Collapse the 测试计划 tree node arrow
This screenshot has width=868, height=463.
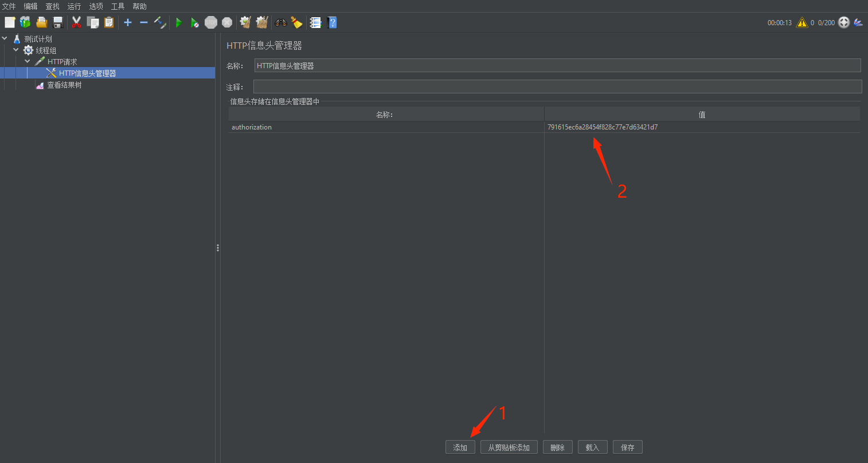pyautogui.click(x=5, y=39)
